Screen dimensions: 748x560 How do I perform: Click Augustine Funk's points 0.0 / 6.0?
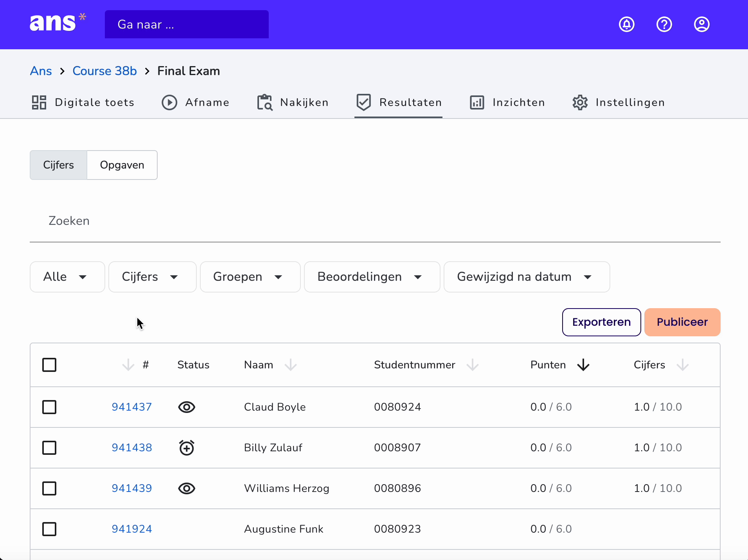click(551, 529)
